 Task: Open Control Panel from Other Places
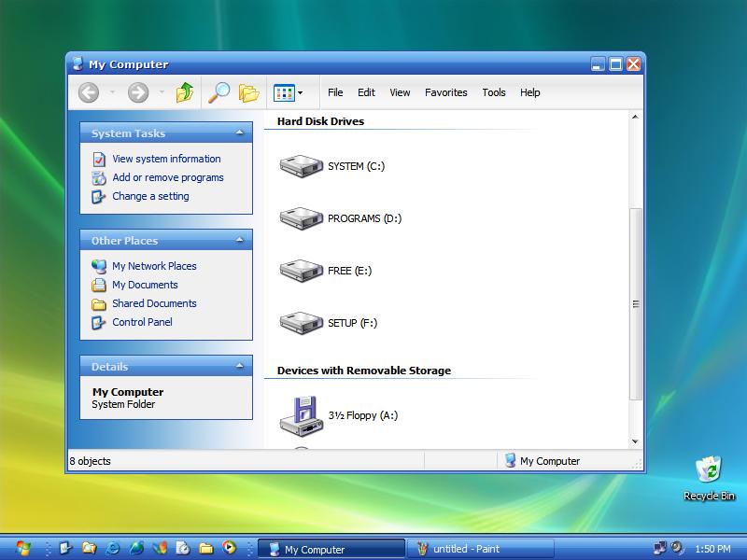point(142,322)
